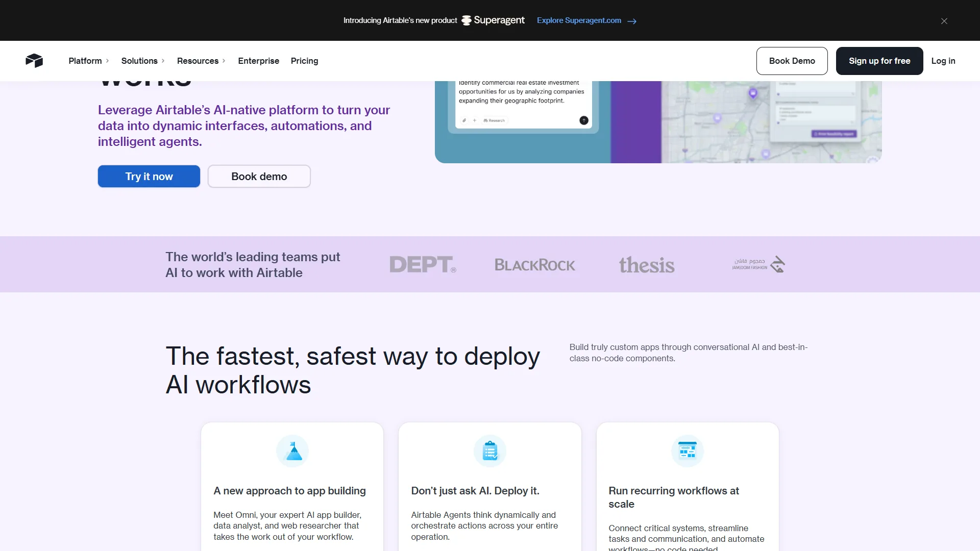Image resolution: width=980 pixels, height=551 pixels.
Task: Go to the Enterprise page
Action: coord(258,61)
